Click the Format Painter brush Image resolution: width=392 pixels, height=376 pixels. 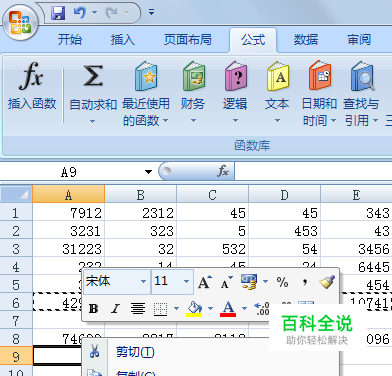point(327,282)
